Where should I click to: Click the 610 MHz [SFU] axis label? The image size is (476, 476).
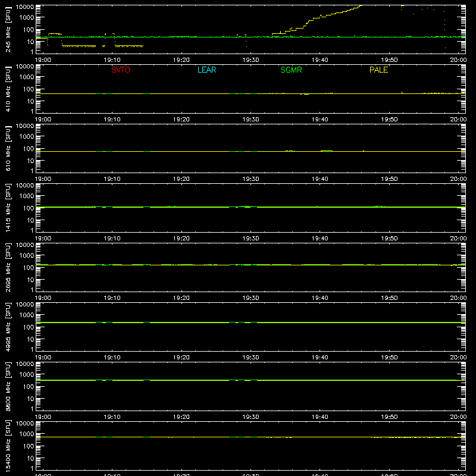(8, 149)
